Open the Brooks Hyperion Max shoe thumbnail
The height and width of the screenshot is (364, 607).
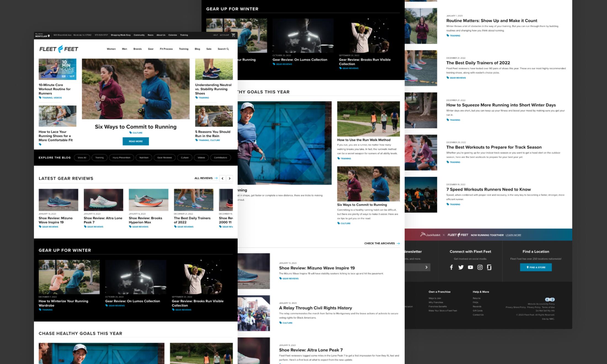pyautogui.click(x=148, y=200)
